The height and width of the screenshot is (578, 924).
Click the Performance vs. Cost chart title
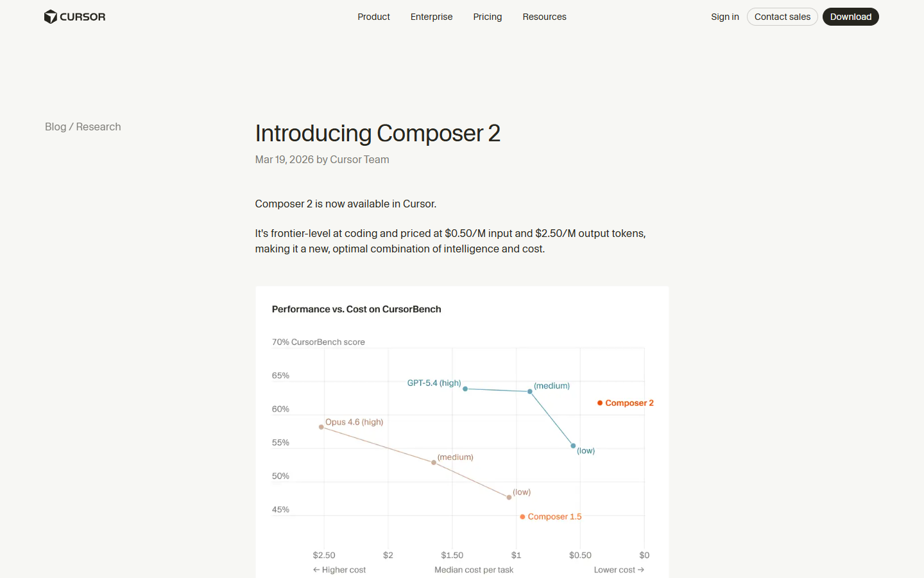[x=356, y=309]
